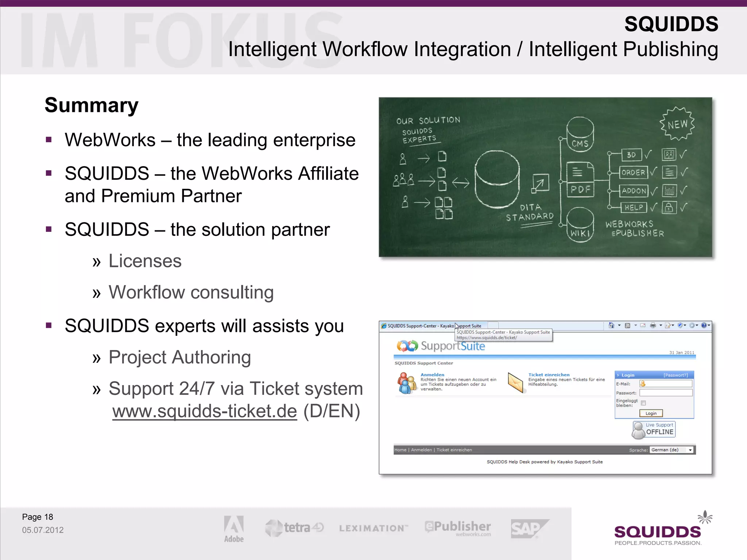Focus the Passwort input field
The height and width of the screenshot is (560, 747).
(666, 393)
